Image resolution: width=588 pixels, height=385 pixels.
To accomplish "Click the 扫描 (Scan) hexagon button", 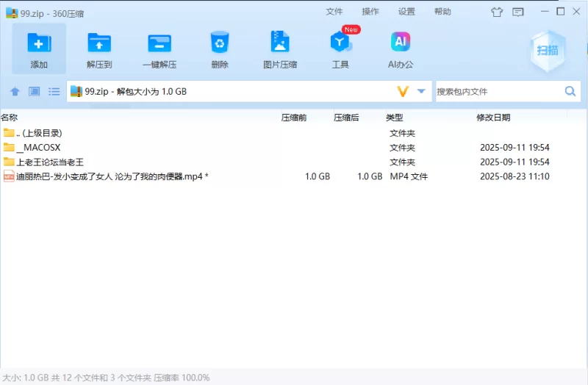I will coord(547,50).
